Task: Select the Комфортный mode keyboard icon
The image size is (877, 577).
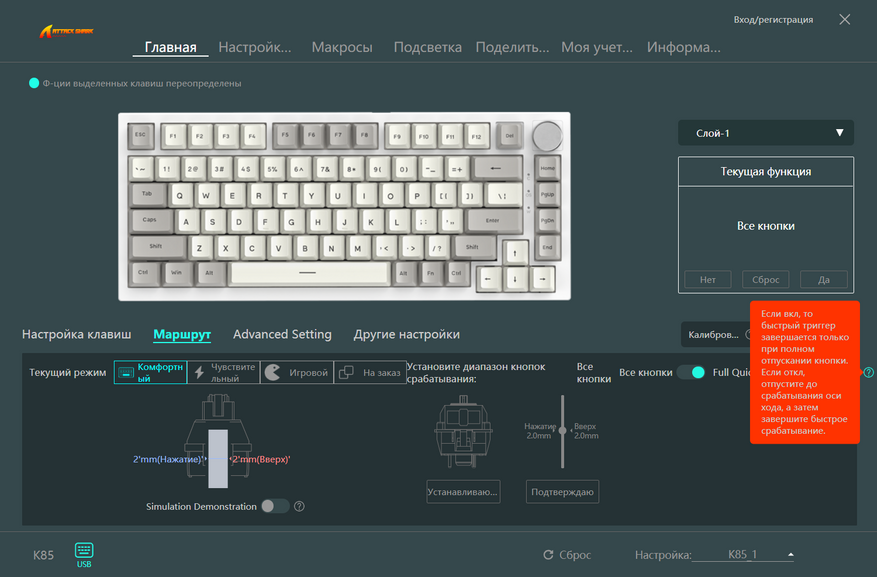Action: click(x=126, y=372)
